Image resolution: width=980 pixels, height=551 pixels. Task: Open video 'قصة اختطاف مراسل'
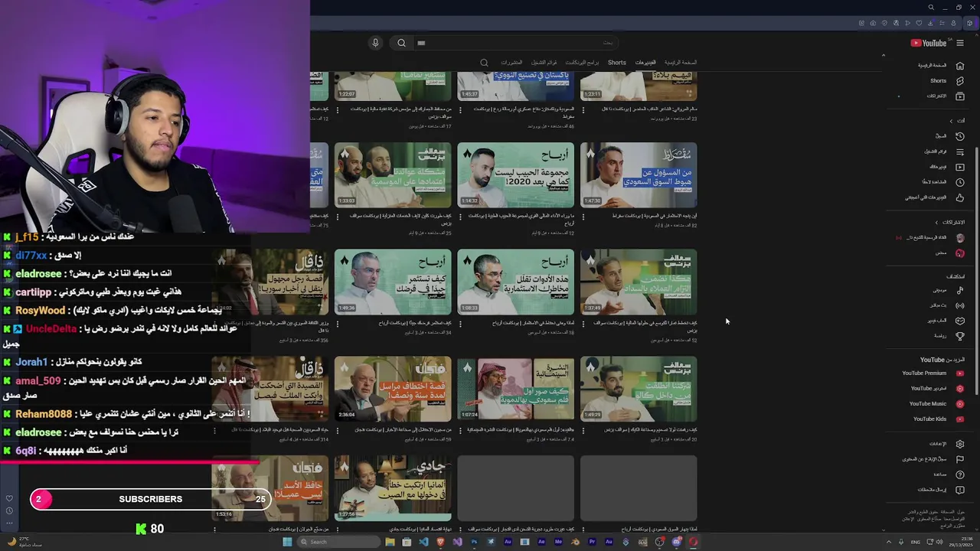click(393, 389)
